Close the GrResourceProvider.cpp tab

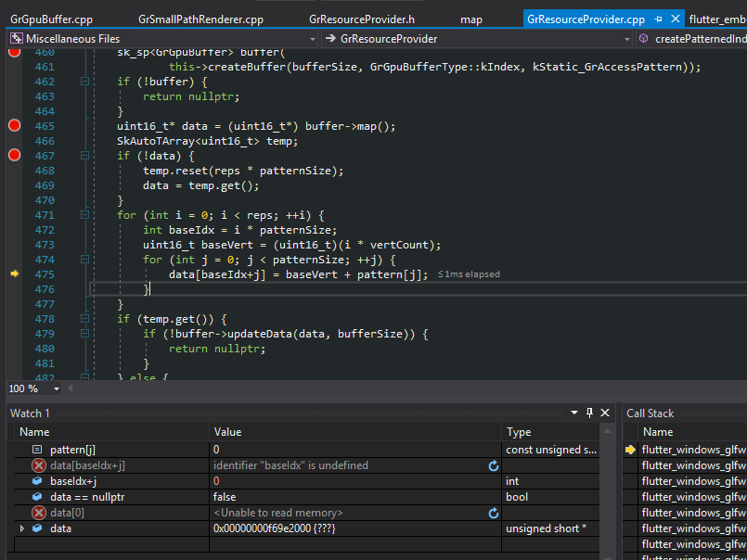point(674,19)
